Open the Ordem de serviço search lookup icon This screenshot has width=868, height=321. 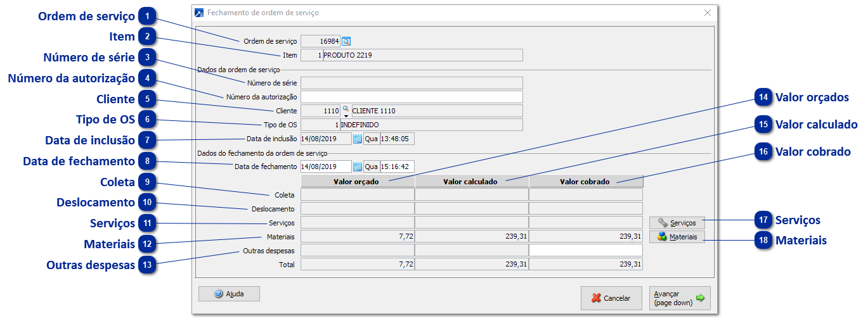tap(346, 41)
